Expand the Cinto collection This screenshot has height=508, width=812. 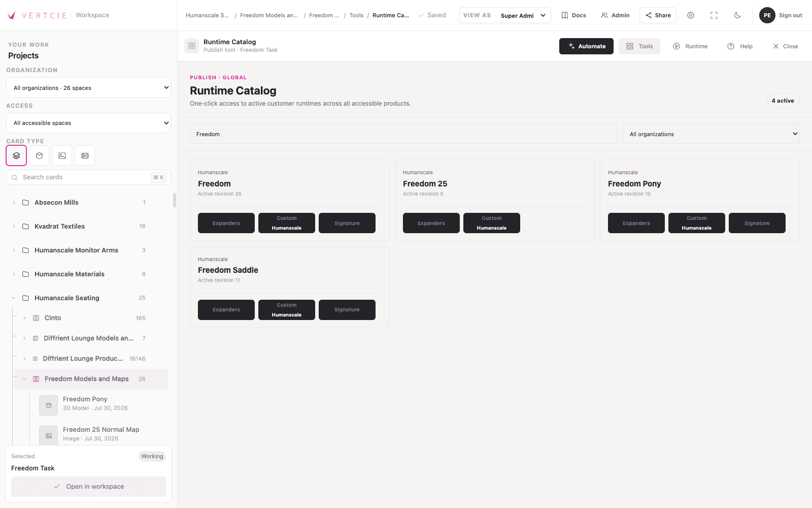[24, 318]
